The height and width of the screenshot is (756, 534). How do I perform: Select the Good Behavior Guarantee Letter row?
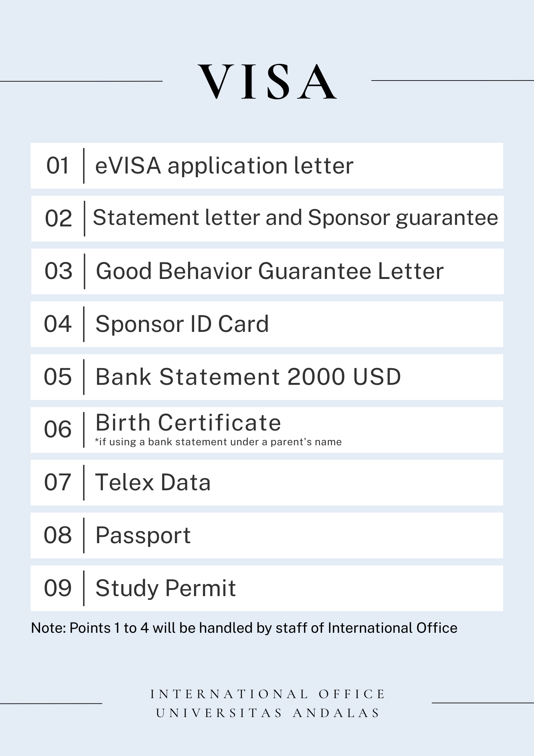pos(267,271)
